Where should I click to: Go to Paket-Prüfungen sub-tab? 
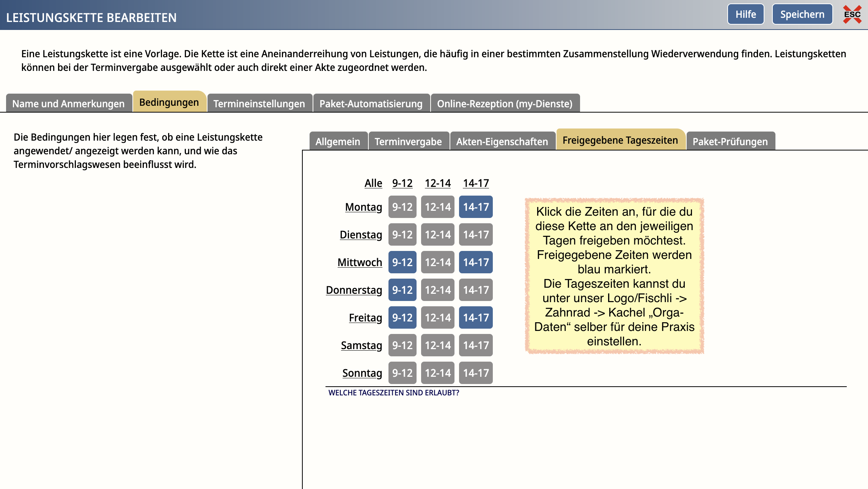click(x=730, y=141)
